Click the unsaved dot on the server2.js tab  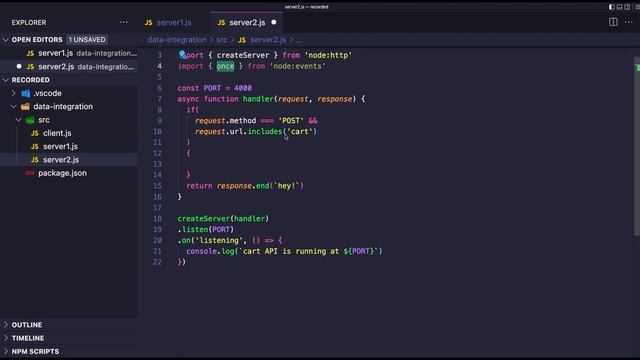[x=274, y=22]
